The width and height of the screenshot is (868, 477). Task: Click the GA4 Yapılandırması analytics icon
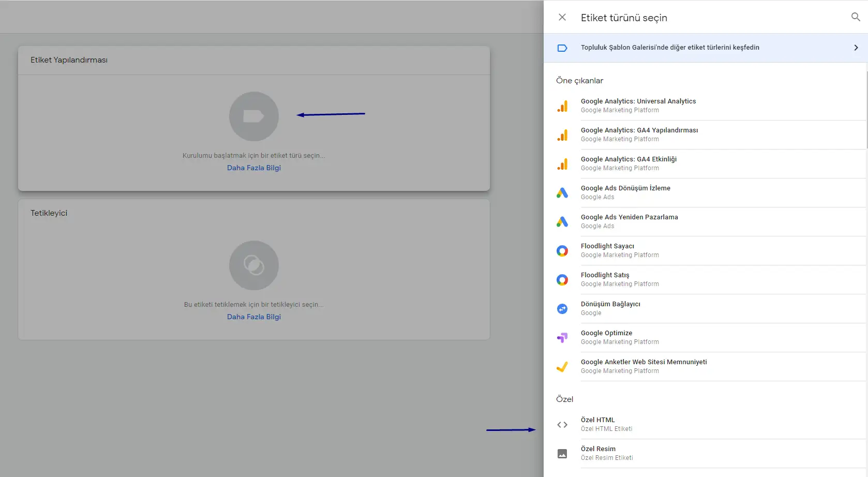click(x=562, y=135)
